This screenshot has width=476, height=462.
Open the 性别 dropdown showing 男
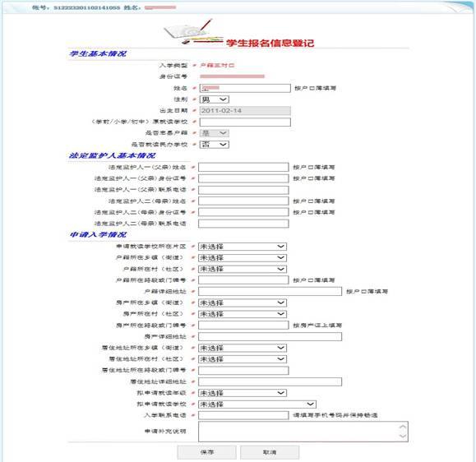[x=215, y=99]
